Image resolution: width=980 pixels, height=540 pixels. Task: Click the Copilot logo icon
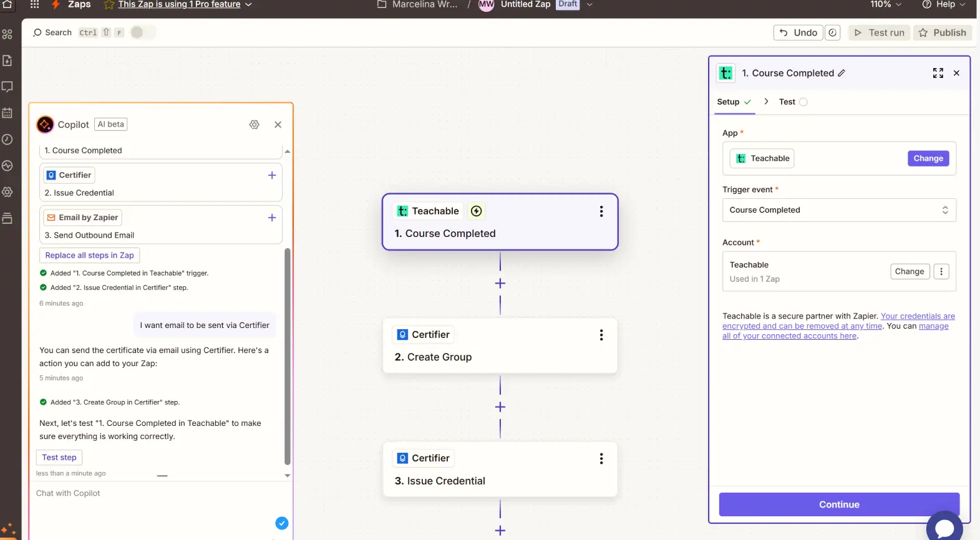tap(45, 125)
